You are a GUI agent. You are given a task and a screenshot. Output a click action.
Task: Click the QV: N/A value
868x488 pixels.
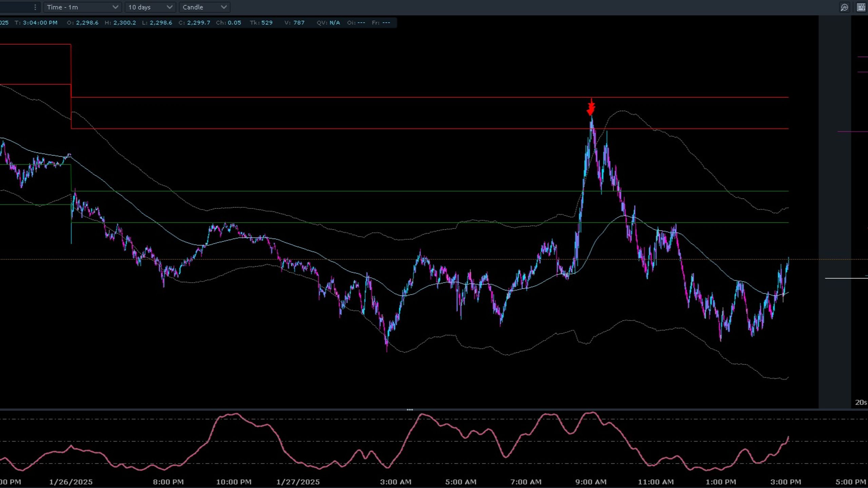(328, 23)
